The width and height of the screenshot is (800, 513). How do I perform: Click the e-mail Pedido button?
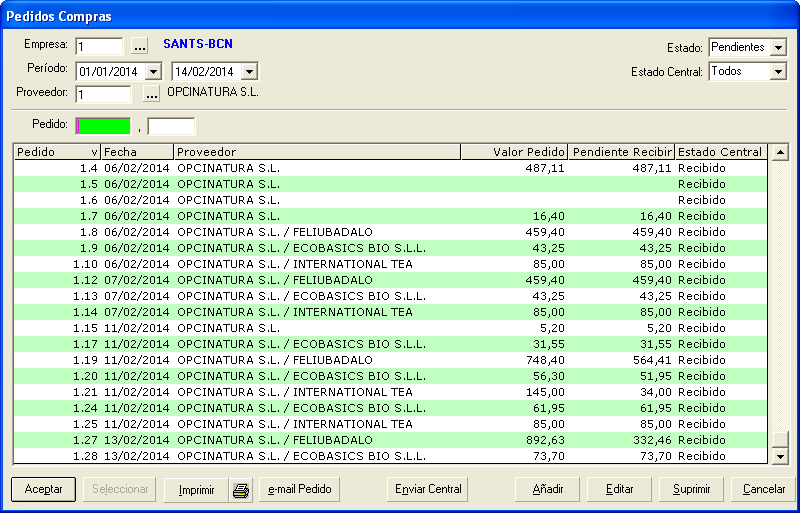pos(299,490)
